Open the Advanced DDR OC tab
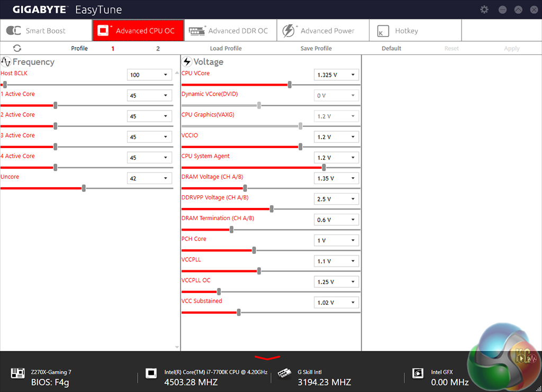This screenshot has width=542, height=392. click(231, 30)
